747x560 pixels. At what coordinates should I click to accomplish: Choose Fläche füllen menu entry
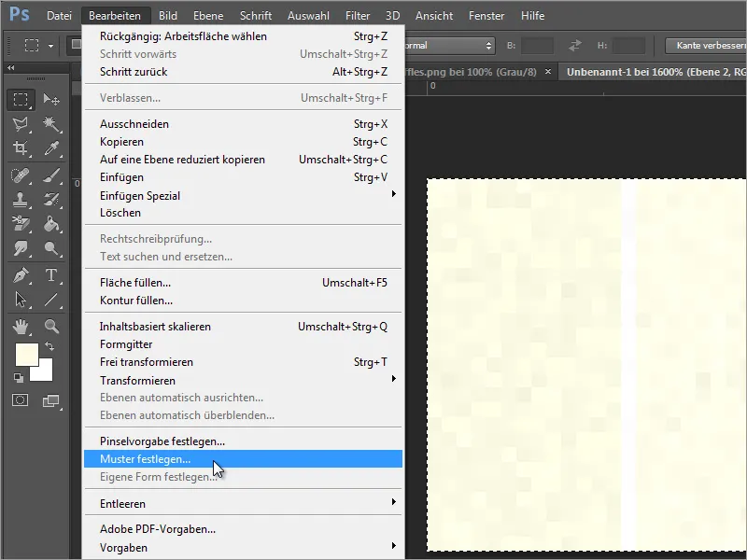pyautogui.click(x=243, y=283)
